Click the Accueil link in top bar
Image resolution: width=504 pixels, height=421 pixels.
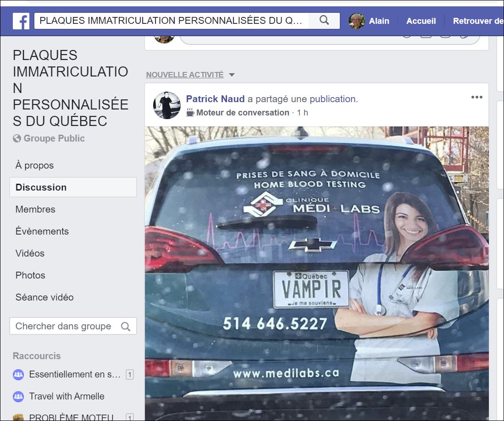421,21
